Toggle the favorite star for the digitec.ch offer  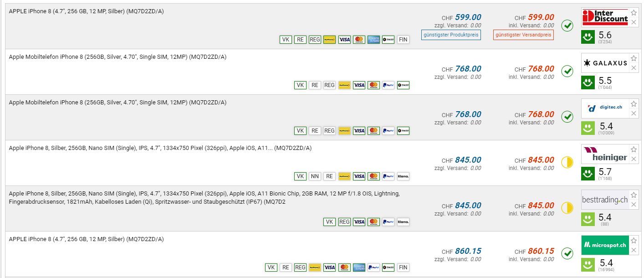tap(634, 104)
